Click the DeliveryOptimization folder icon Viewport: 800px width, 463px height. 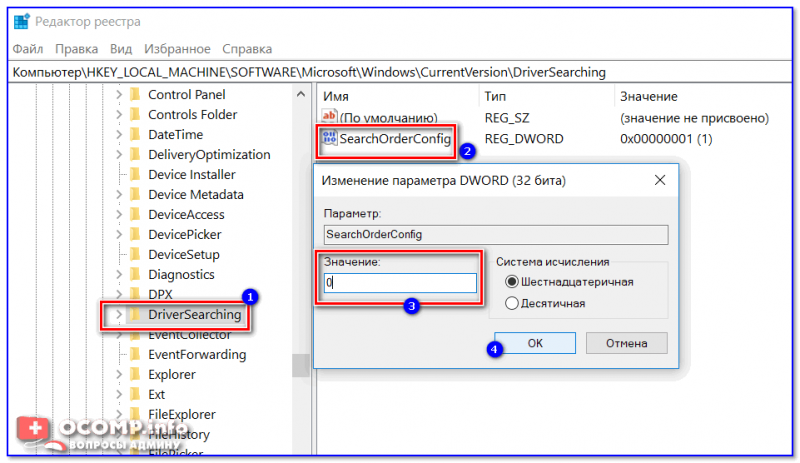tap(135, 154)
